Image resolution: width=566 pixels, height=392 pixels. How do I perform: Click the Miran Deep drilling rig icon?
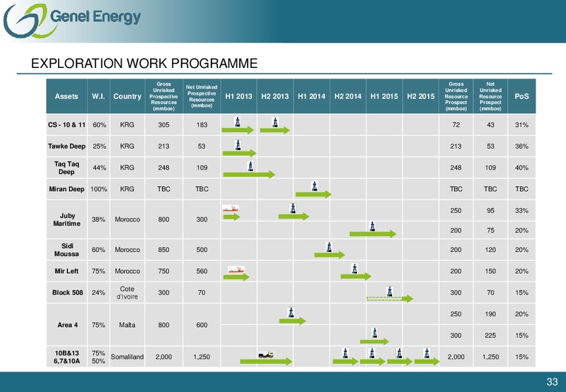[x=314, y=186]
